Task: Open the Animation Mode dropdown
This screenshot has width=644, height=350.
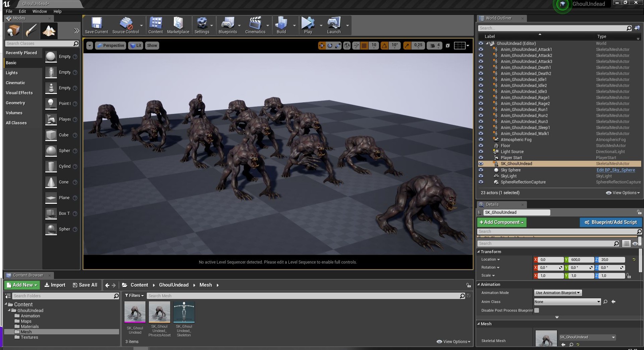Action: click(x=558, y=293)
